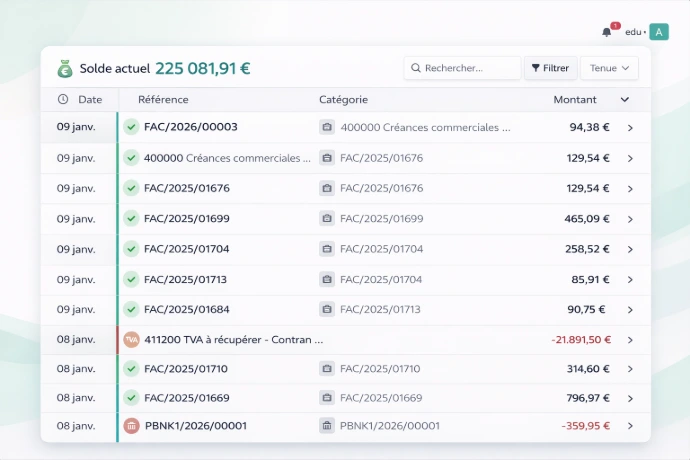The image size is (690, 460).
Task: Open the Tenue dropdown
Action: [609, 68]
